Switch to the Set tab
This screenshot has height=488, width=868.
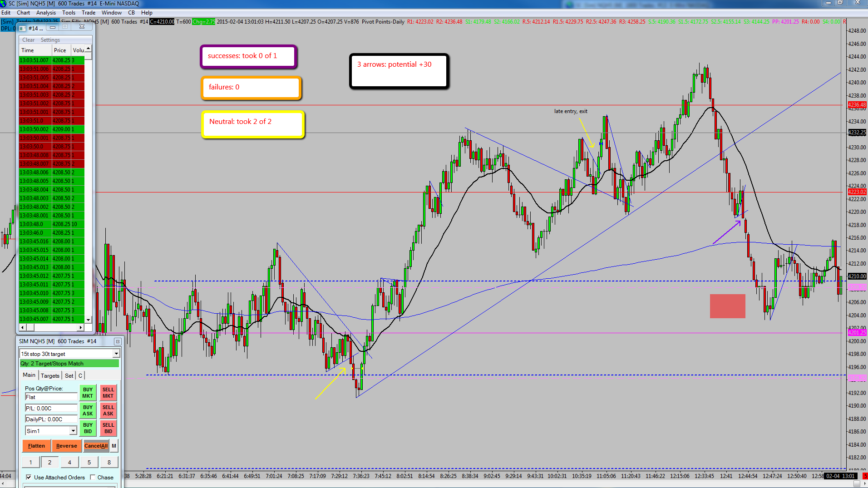pyautogui.click(x=69, y=375)
